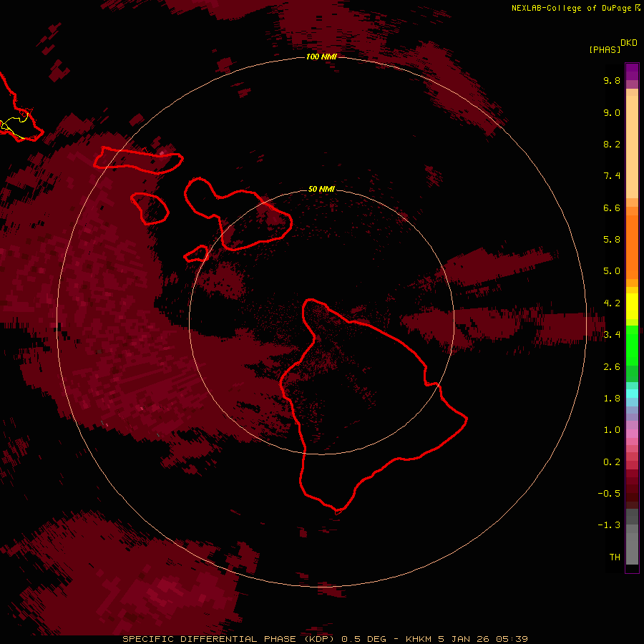Screen dimensions: 644x644
Task: Click the 100 NMI range ring label
Action: [321, 57]
